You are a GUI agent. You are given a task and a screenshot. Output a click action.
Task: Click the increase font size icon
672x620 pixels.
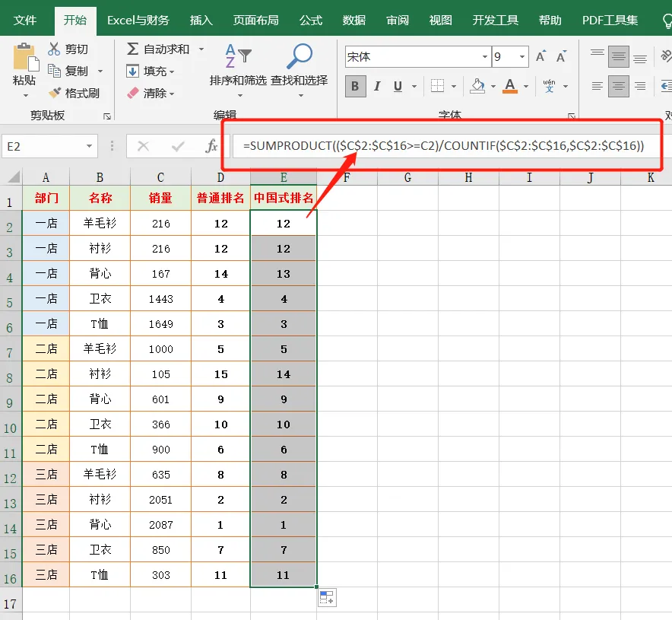541,57
